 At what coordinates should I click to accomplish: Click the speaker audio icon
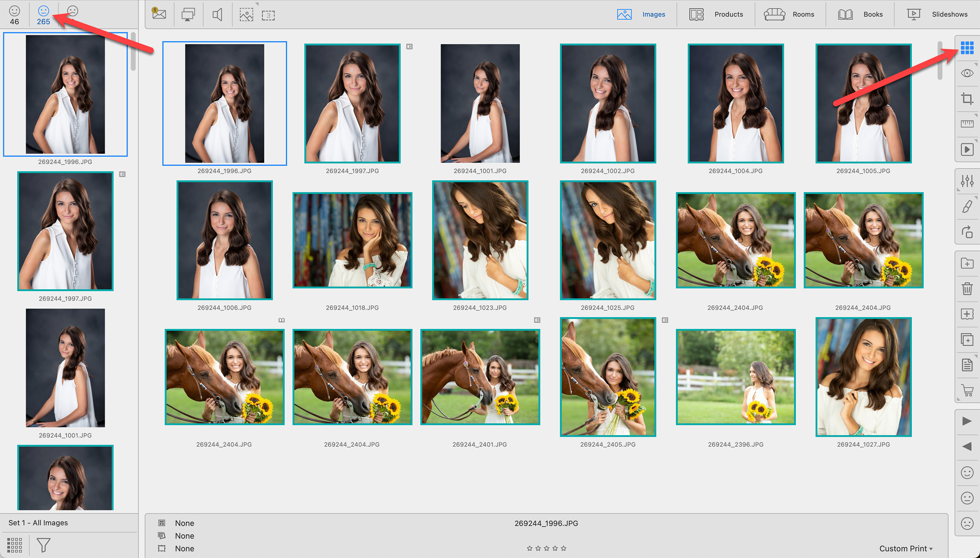pos(217,15)
